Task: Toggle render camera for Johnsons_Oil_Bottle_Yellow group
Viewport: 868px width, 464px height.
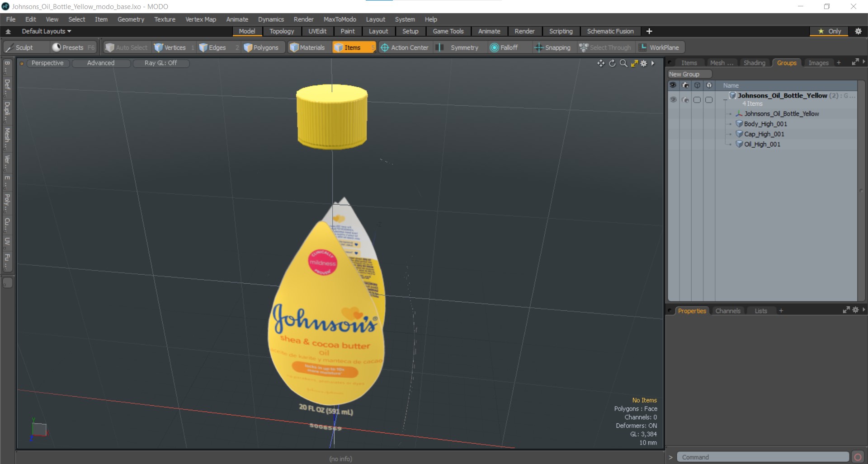Action: point(685,100)
